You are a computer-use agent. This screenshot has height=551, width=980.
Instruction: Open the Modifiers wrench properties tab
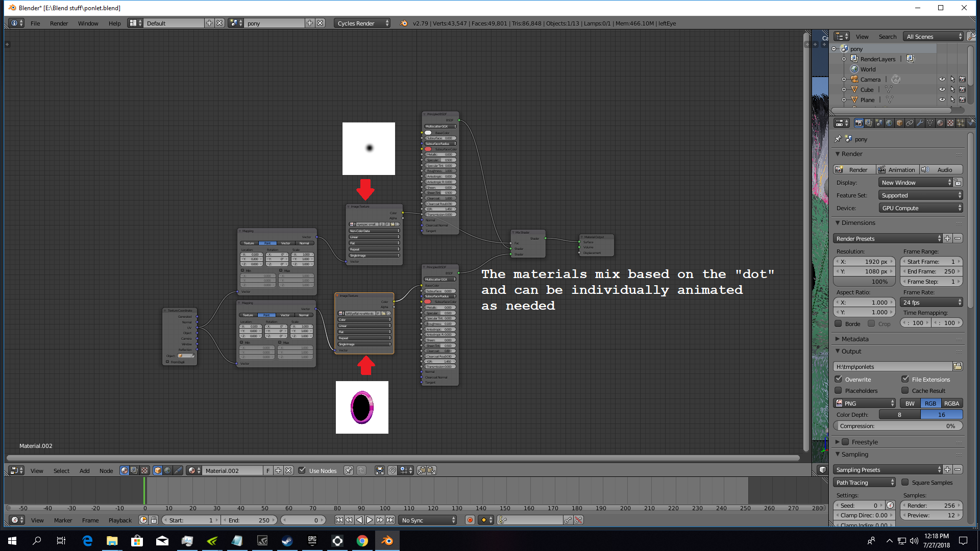[x=920, y=123]
